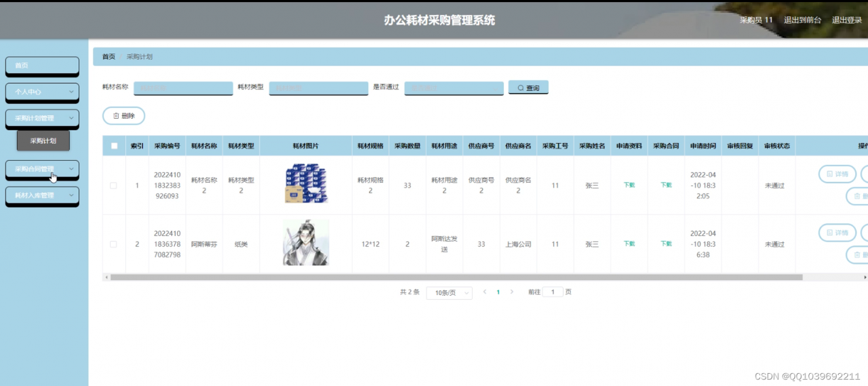868x386 pixels.
Task: Download 采购合同 for row 2
Action: click(x=666, y=244)
